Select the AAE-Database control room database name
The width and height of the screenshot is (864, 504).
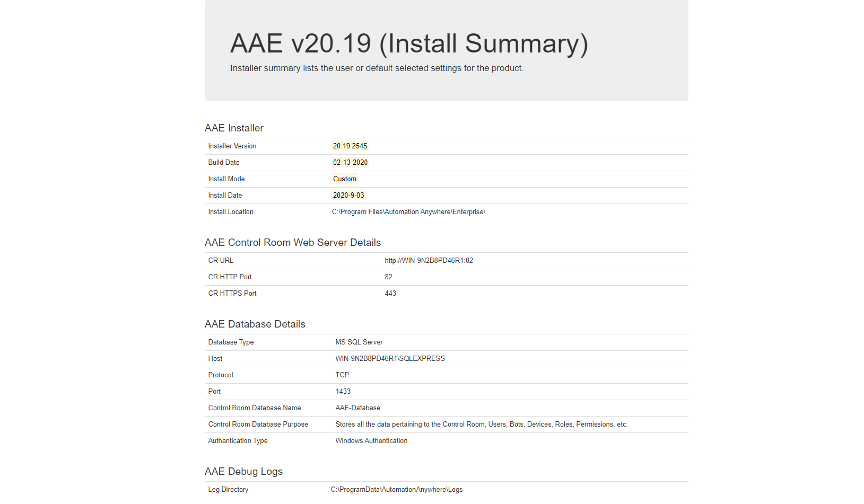click(x=357, y=408)
